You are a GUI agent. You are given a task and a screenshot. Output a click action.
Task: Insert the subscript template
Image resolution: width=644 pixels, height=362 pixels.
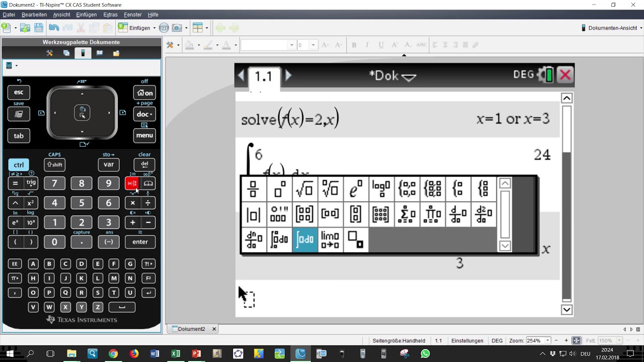point(356,240)
